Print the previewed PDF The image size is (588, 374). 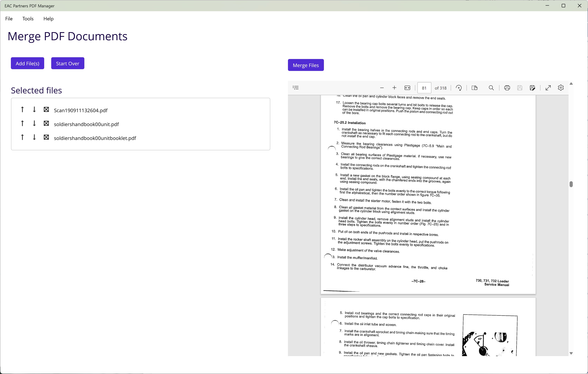[507, 88]
